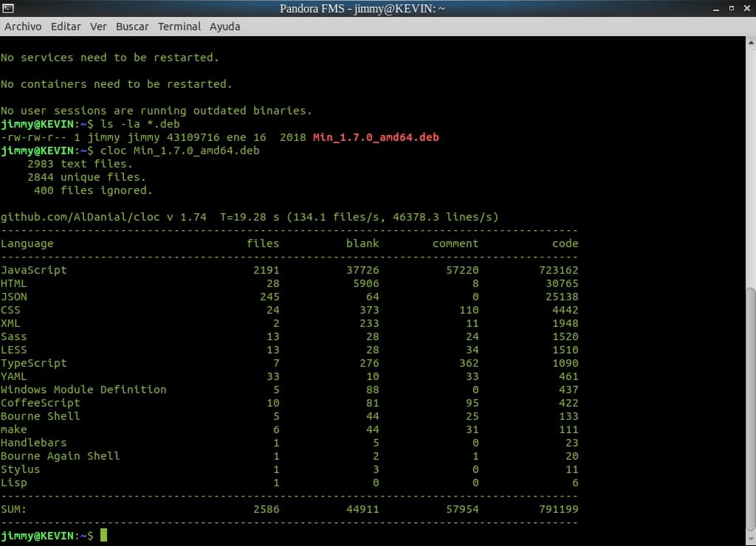Viewport: 756px width, 546px height.
Task: Click the SUM total row
Action: tap(13, 509)
